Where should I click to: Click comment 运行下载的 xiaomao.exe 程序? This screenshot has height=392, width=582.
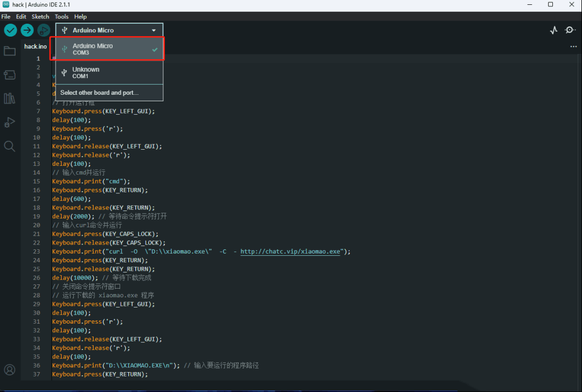point(103,295)
